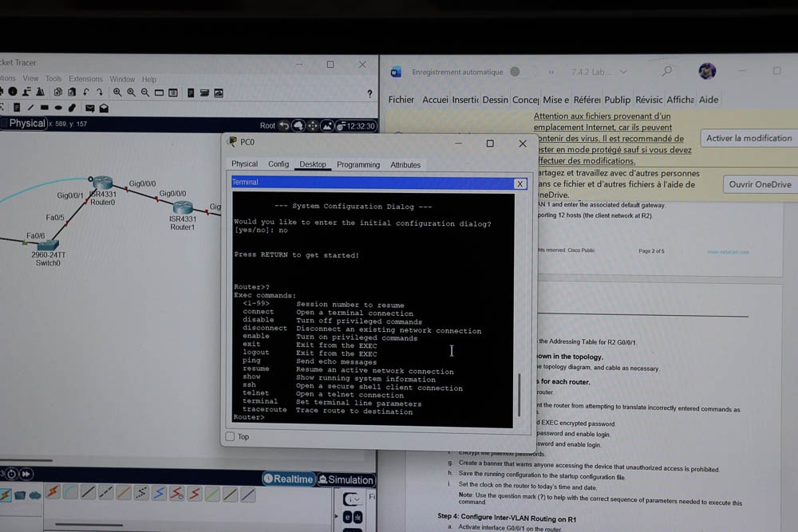Viewport: 798px width, 532px height.
Task: Open the Config tab in PC0 window
Action: (279, 164)
